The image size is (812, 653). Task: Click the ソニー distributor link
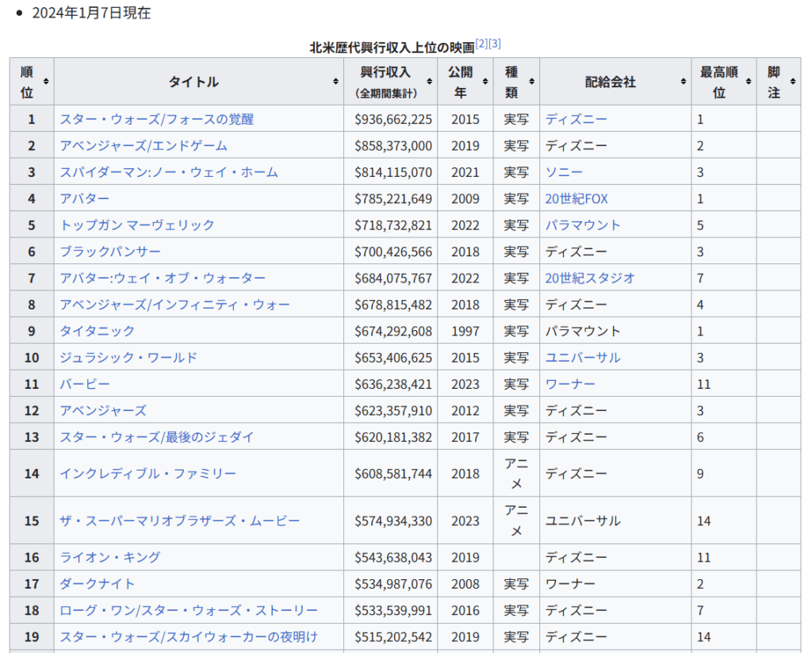click(x=564, y=172)
